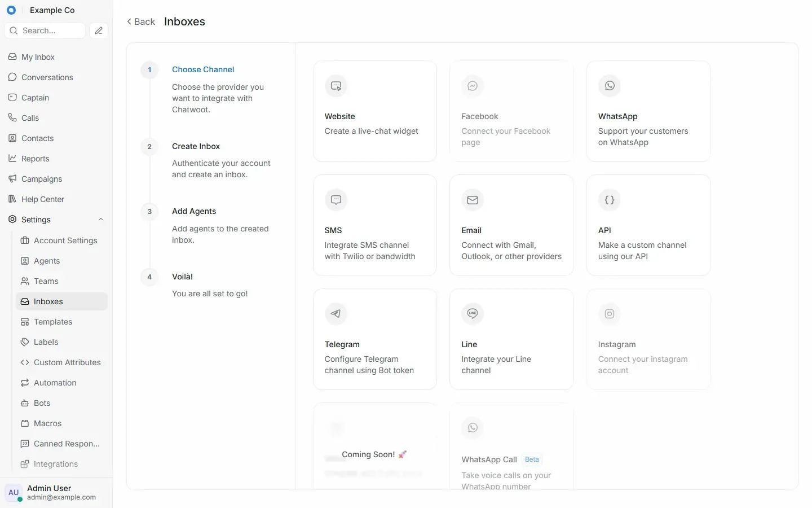Choose the WhatsApp channel icon
The height and width of the screenshot is (508, 812).
tap(610, 86)
